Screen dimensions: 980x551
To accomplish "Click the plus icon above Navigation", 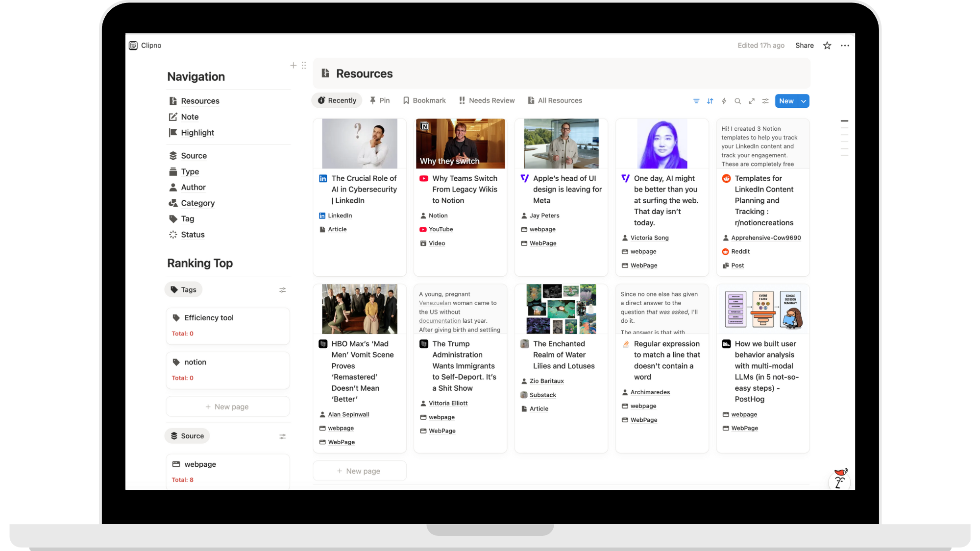I will click(293, 65).
